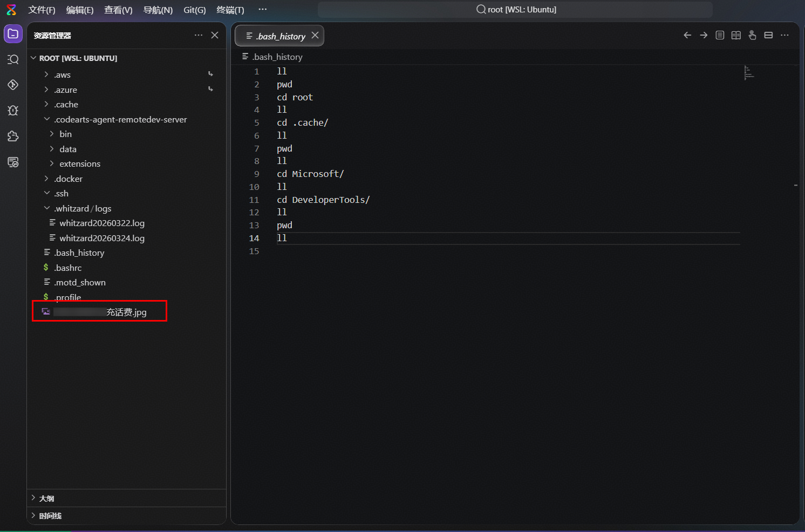Collapse the ROOT [WSL: UBUNTU] section

[x=33, y=58]
